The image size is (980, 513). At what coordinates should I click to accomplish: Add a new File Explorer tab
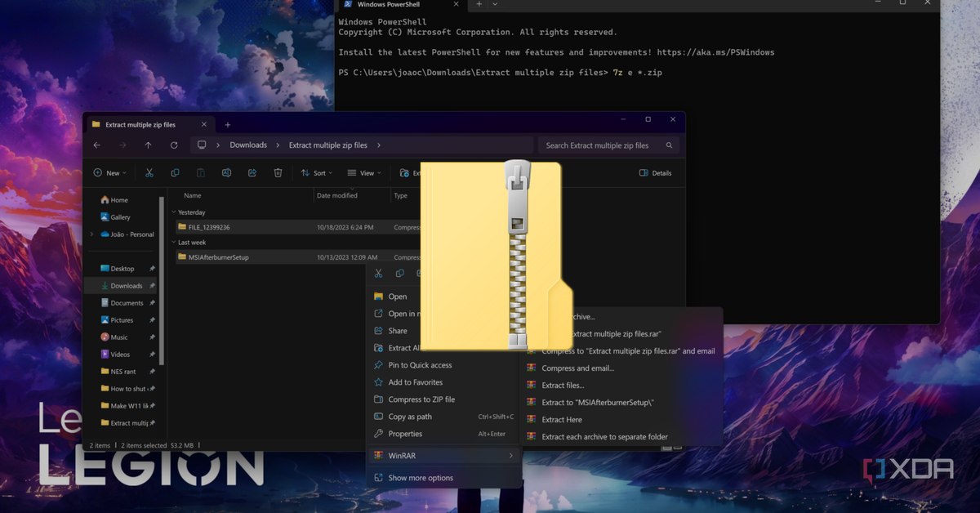click(x=228, y=125)
